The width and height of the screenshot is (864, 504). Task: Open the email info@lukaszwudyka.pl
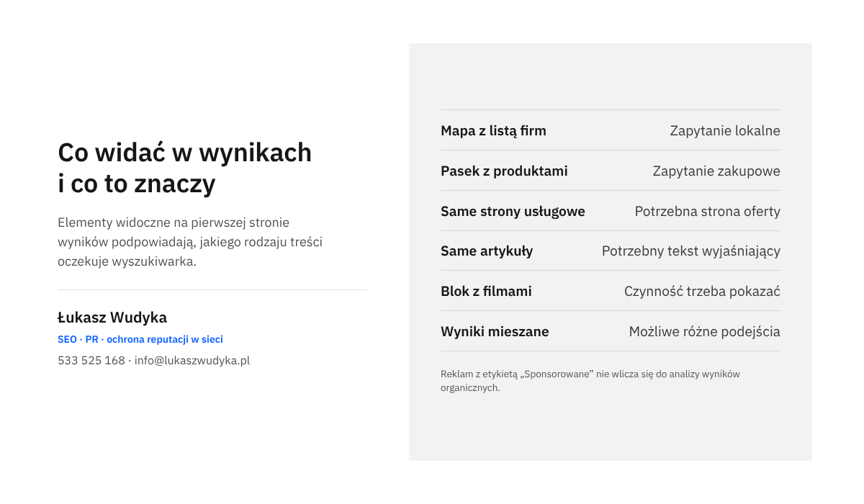192,361
